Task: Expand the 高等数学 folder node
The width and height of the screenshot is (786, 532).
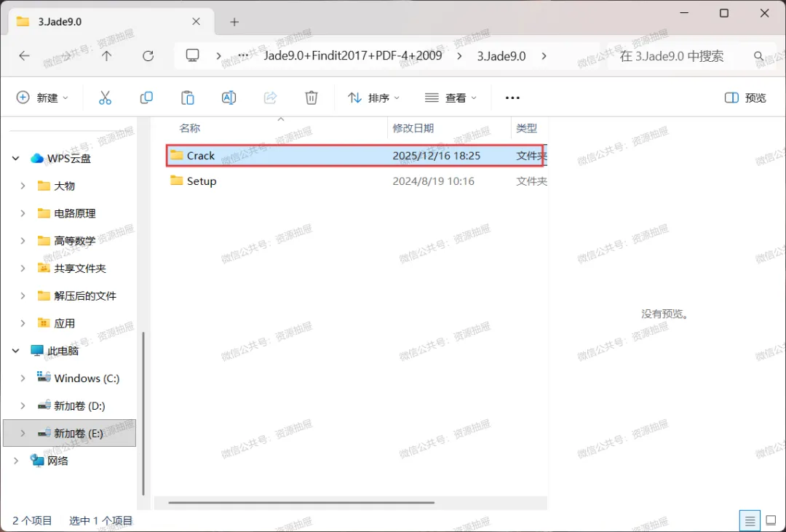Action: tap(23, 241)
